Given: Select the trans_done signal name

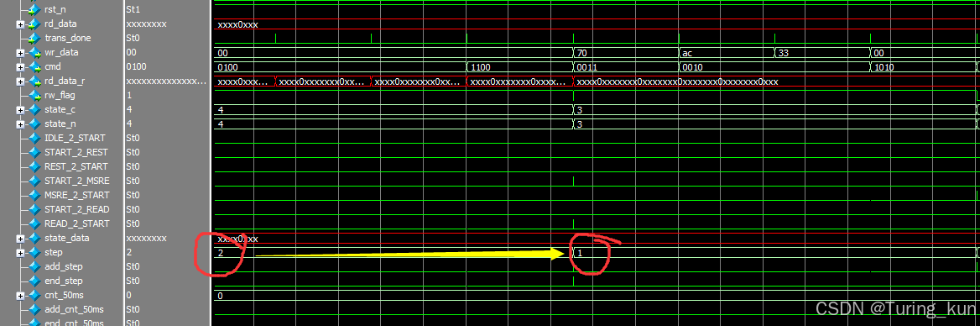Looking at the screenshot, I should [67, 38].
